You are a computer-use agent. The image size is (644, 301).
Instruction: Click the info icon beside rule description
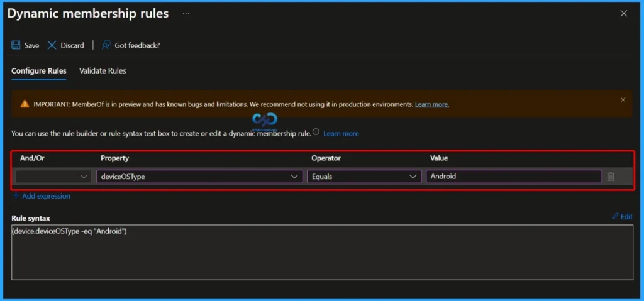point(316,132)
